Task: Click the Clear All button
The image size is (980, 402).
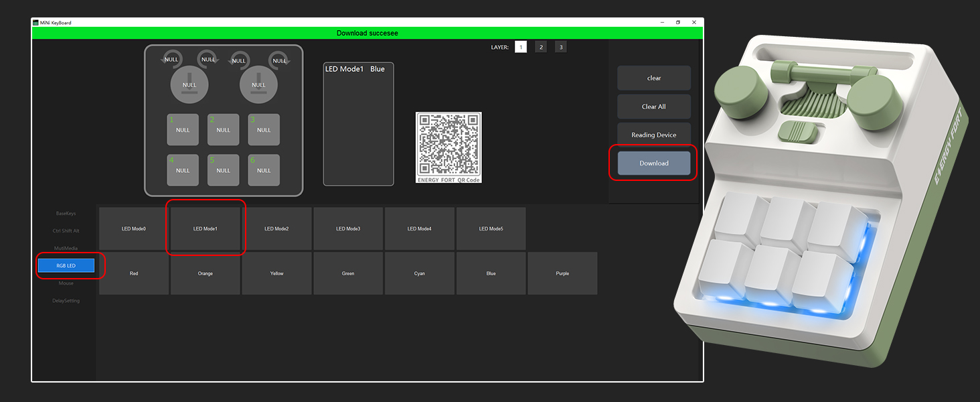Action: (653, 107)
